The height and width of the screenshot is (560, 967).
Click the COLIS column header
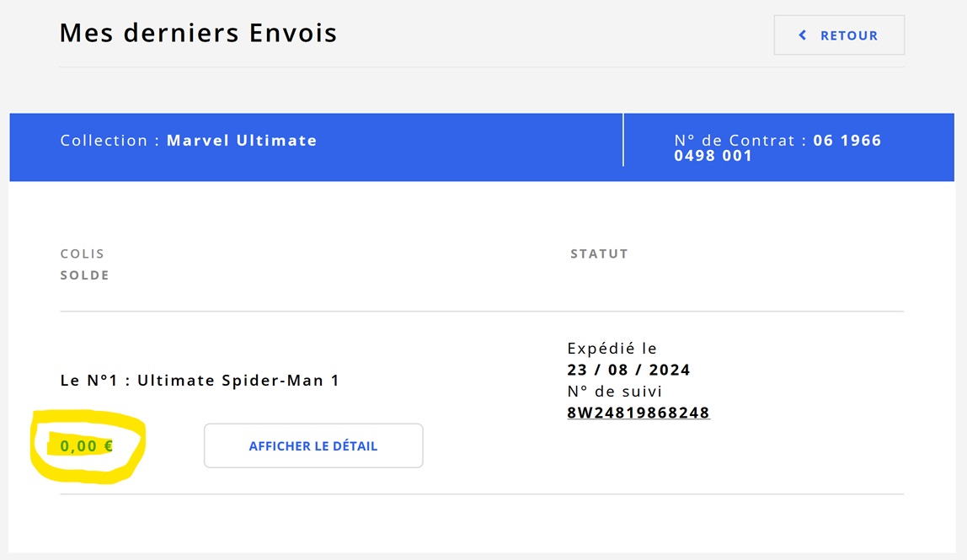83,253
